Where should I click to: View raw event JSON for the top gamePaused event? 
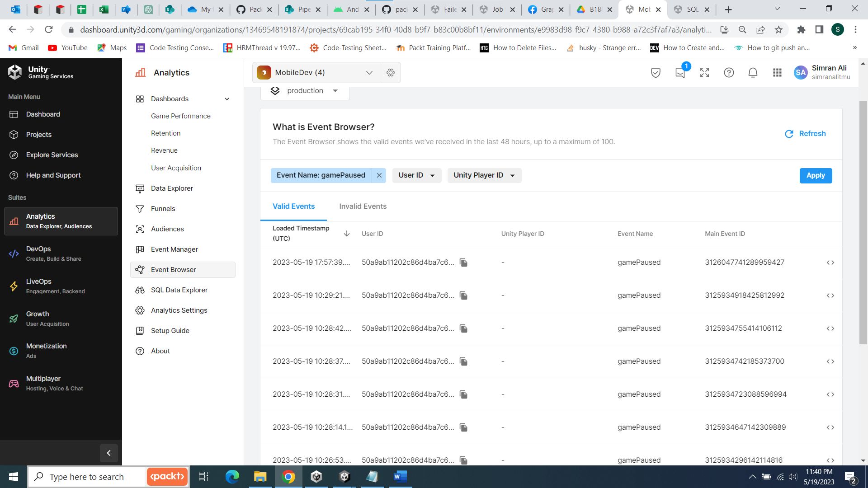coord(830,262)
